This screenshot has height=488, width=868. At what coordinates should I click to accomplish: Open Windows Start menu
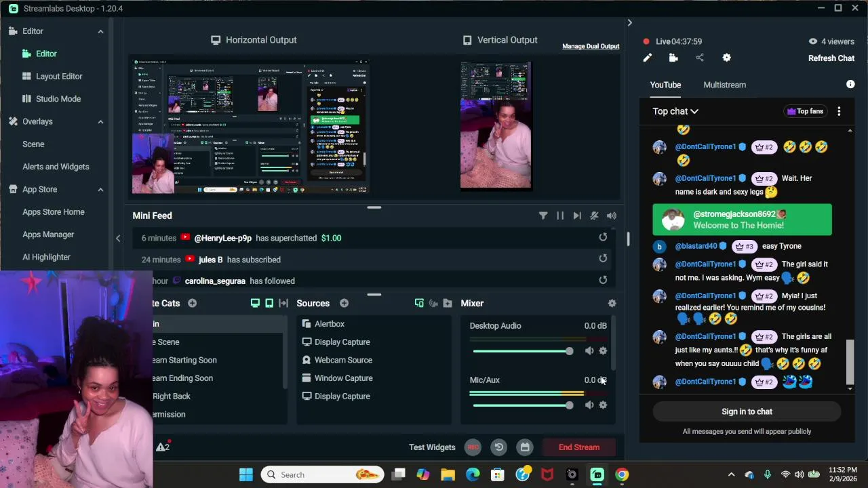click(245, 474)
